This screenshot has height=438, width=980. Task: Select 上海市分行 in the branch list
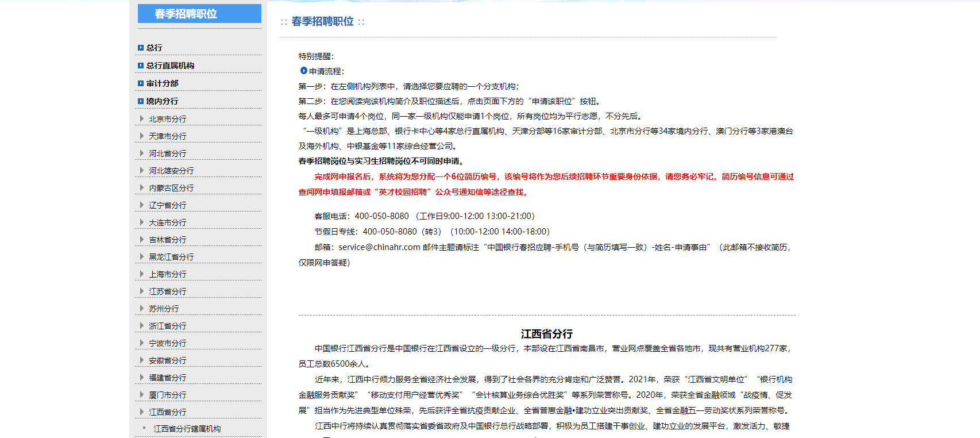coord(168,274)
